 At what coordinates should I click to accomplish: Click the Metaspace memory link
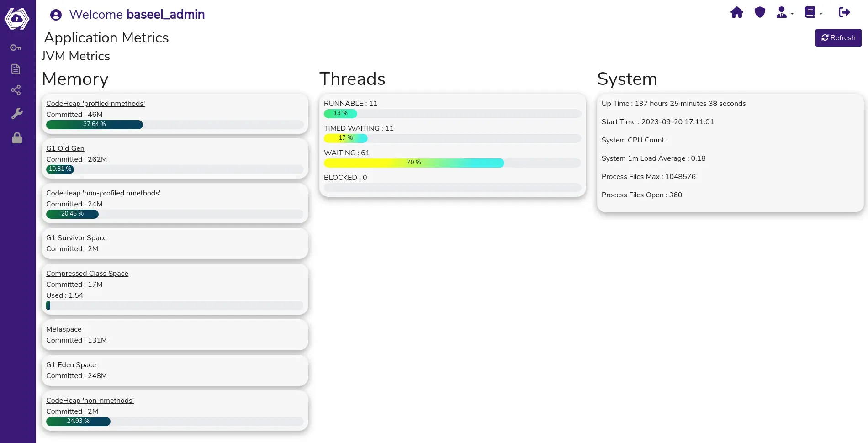point(64,329)
